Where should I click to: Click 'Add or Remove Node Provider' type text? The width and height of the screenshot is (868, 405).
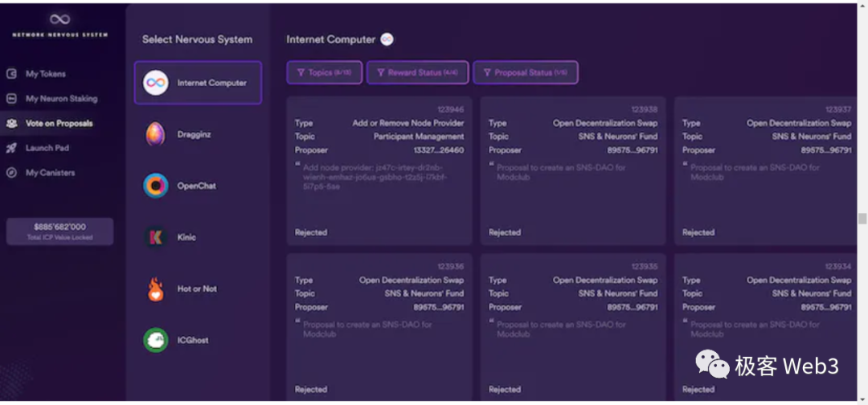[x=408, y=123]
